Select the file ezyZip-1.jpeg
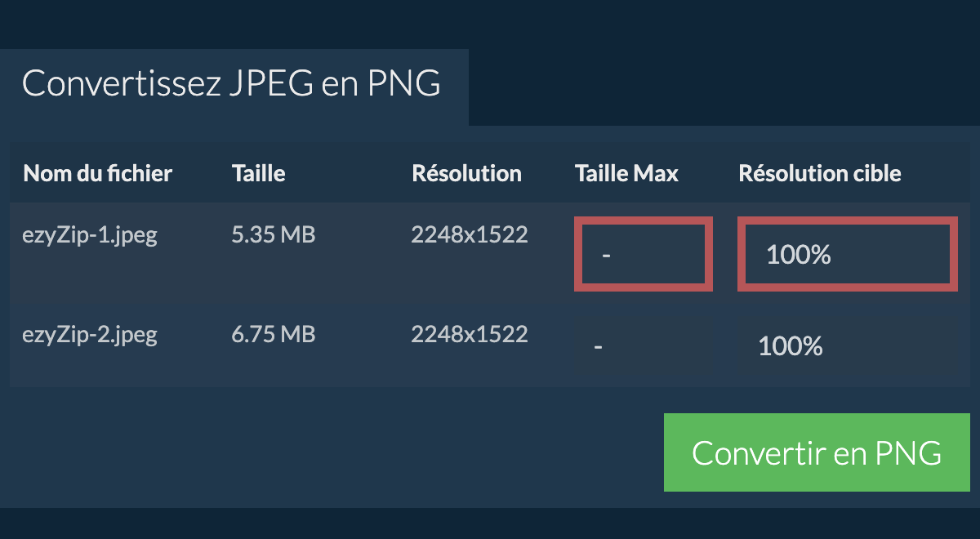 [x=90, y=234]
